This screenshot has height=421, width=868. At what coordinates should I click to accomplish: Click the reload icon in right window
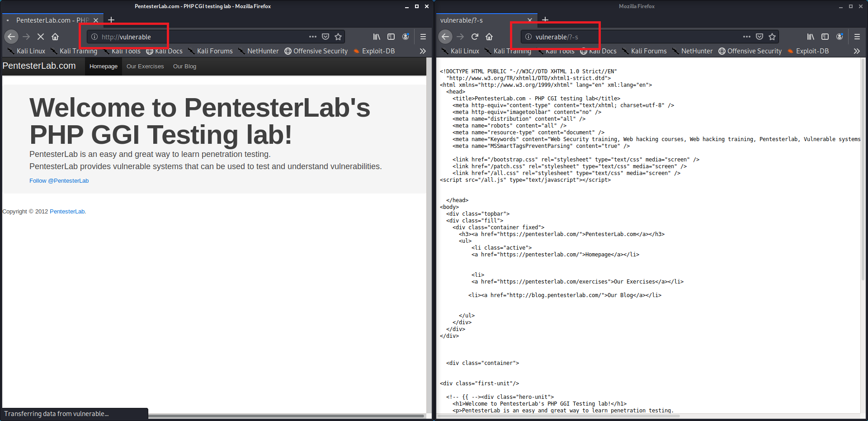(x=475, y=37)
